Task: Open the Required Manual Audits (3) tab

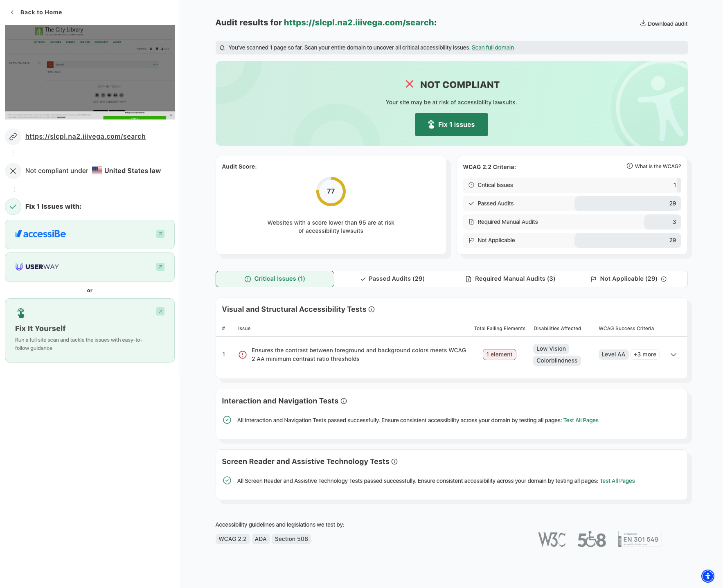Action: 510,279
